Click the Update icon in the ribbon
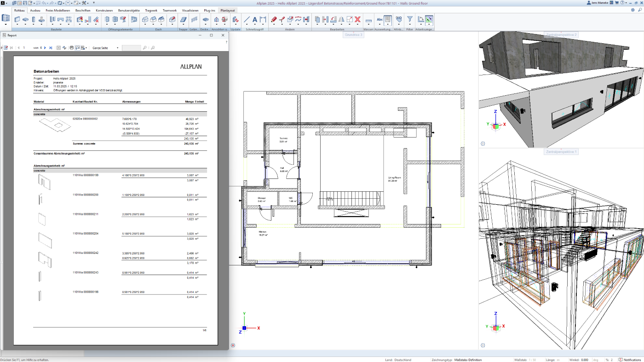 (x=236, y=19)
